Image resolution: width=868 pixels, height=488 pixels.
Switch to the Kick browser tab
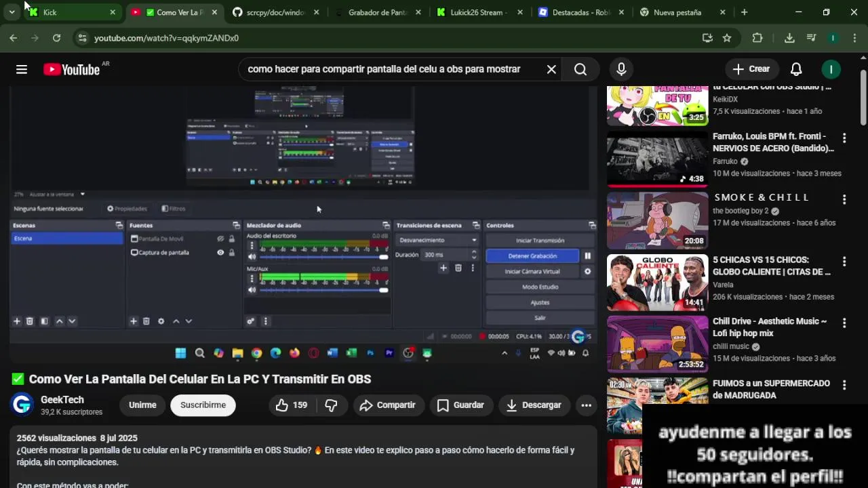pyautogui.click(x=73, y=12)
